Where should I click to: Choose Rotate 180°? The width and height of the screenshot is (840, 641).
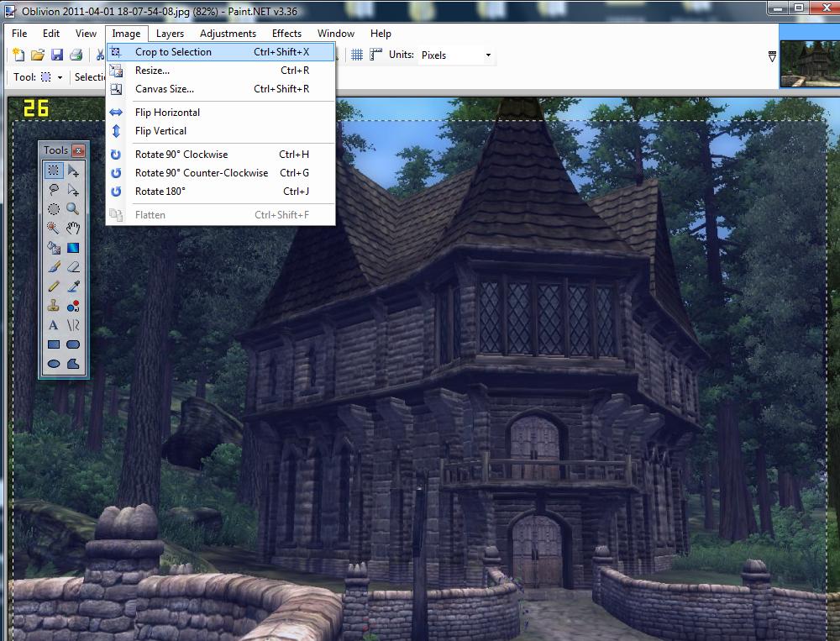tap(221, 192)
